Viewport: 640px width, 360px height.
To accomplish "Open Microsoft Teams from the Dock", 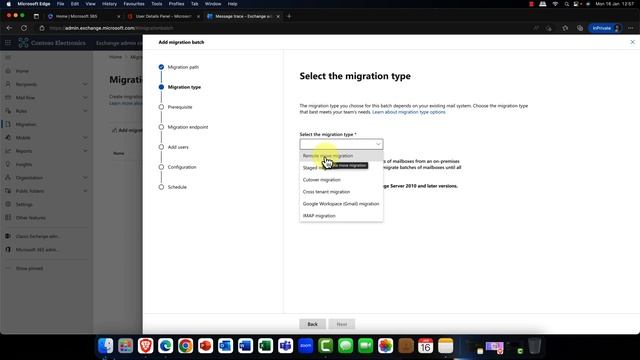I will (285, 346).
